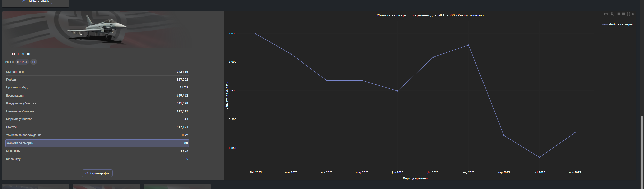This screenshot has height=189, width=644.
Task: Select the 'Возрождения' stat row
Action: coord(97,96)
